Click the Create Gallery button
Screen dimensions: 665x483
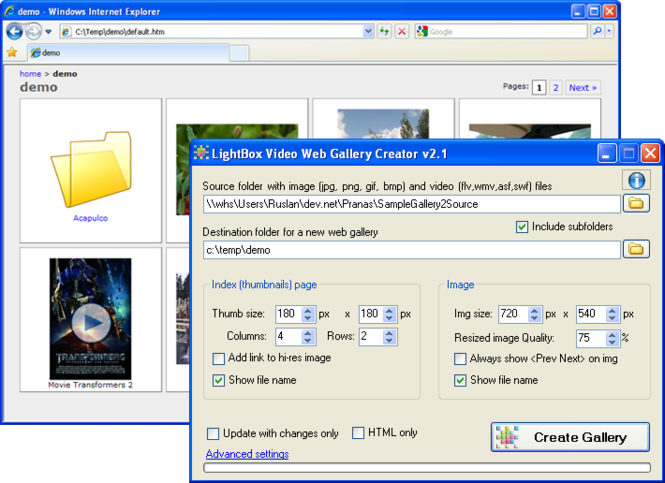click(570, 437)
